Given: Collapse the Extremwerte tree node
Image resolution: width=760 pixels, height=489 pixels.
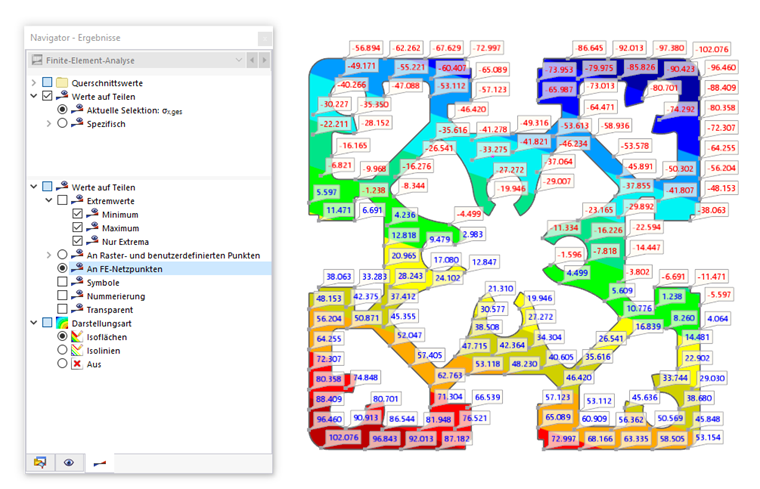Looking at the screenshot, I should (x=48, y=200).
